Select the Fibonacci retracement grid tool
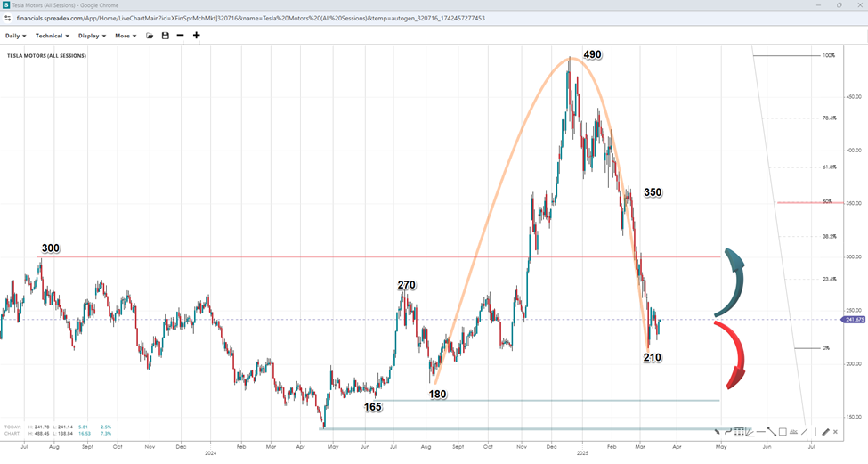 (x=739, y=432)
